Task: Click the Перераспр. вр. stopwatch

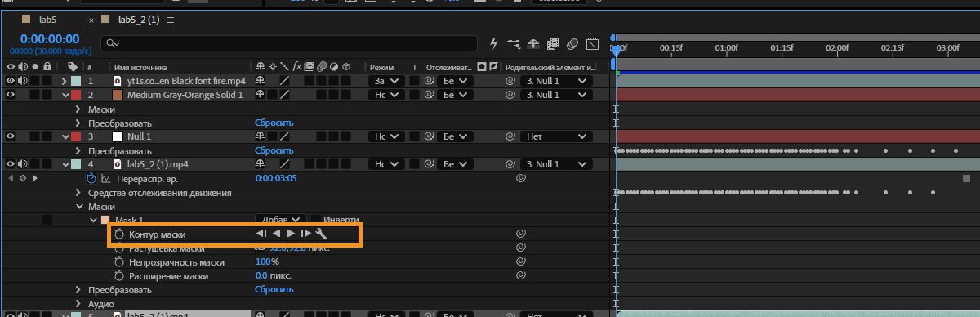Action: tap(91, 178)
